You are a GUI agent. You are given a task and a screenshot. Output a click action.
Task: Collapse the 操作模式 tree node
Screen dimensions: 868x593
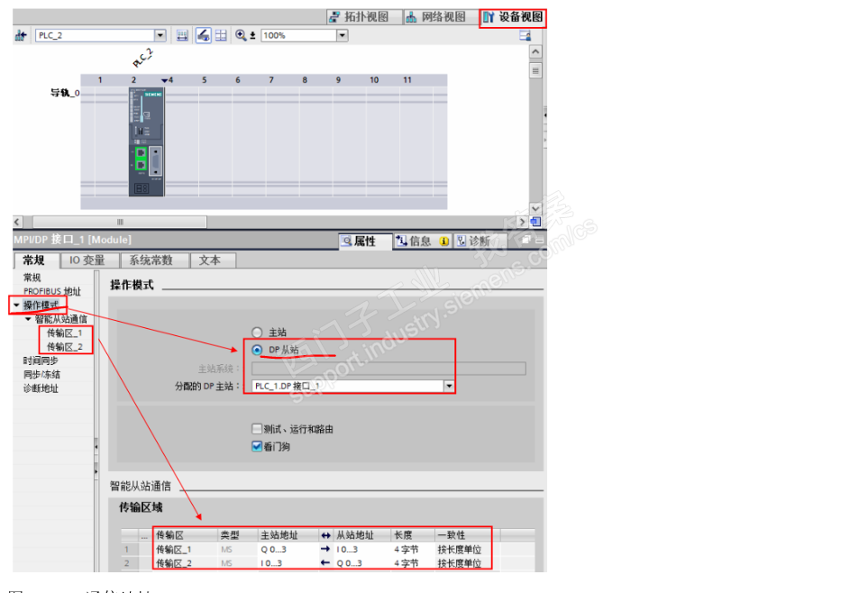point(16,306)
